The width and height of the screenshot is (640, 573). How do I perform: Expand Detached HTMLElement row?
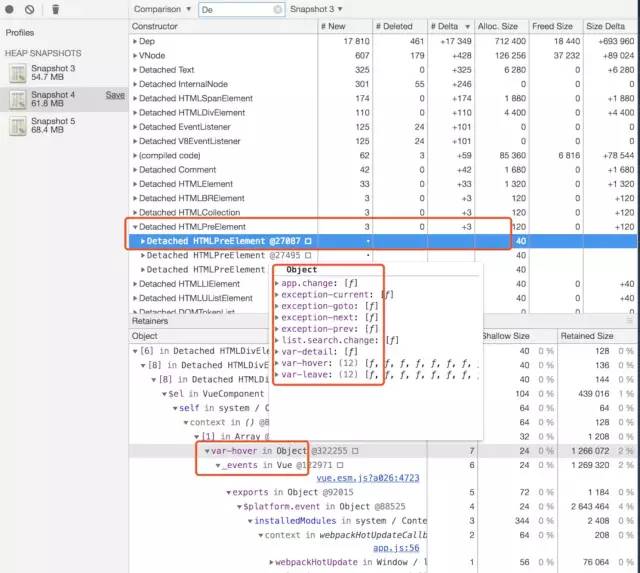tap(135, 184)
